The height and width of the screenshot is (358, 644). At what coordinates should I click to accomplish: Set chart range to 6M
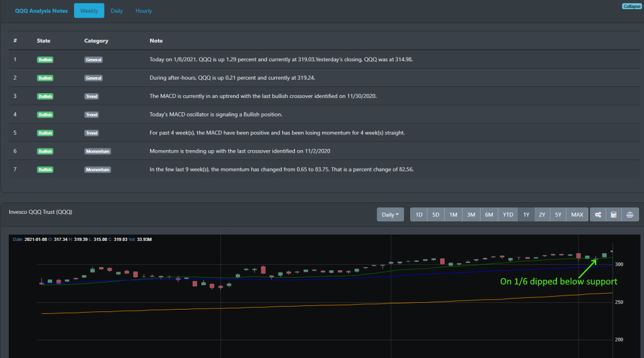point(489,215)
